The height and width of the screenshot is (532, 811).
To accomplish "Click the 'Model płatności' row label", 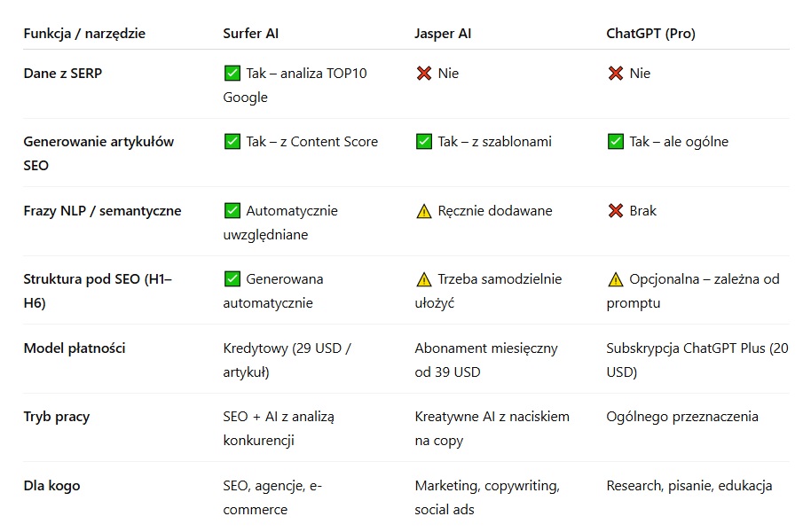I will [75, 348].
